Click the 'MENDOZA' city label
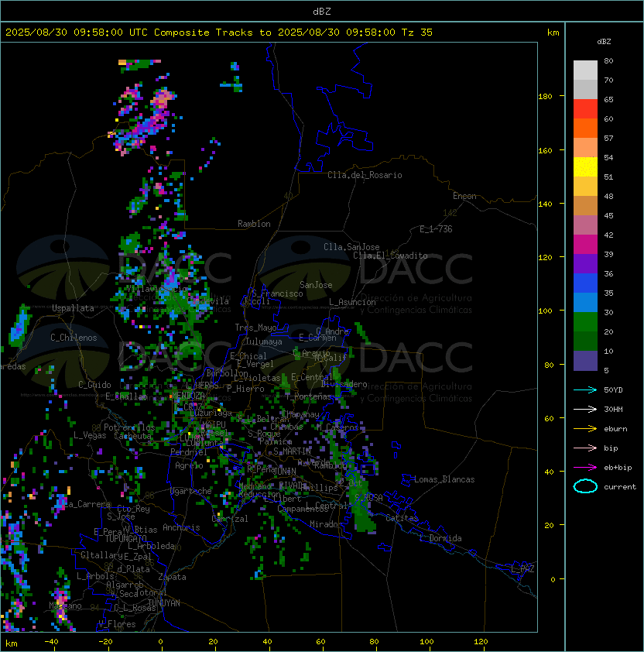 coord(188,395)
